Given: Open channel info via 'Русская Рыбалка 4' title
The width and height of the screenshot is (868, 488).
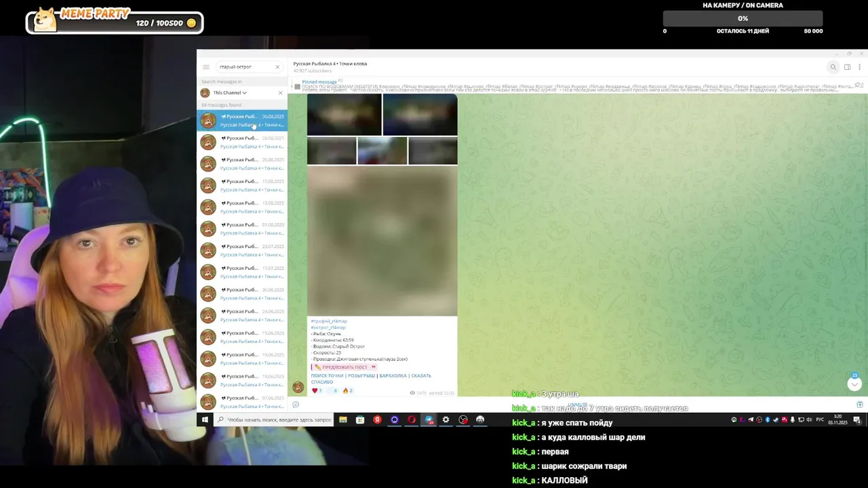Looking at the screenshot, I should click(x=330, y=64).
